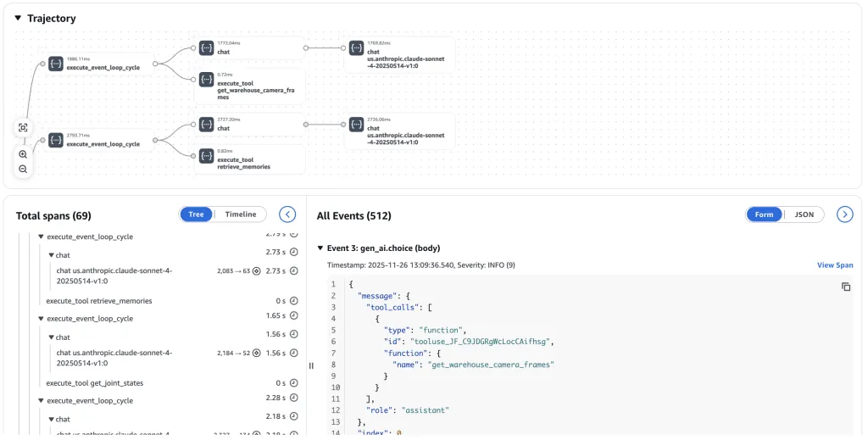Collapse the chat span lasting 1.56 s

pos(51,337)
